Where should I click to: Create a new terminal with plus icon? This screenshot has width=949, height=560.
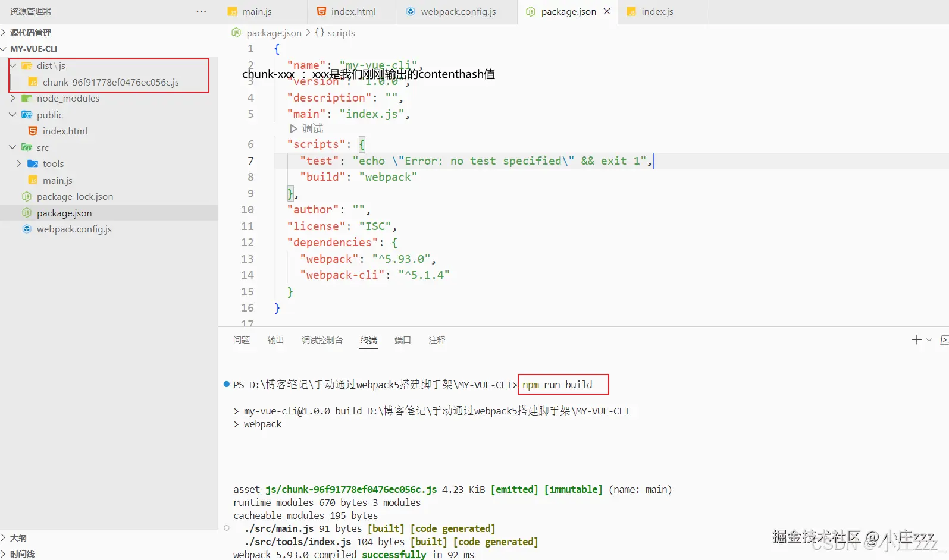[x=916, y=340]
